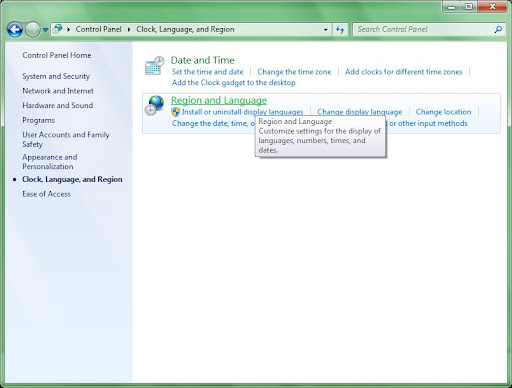512x388 pixels.
Task: Click Change display language
Action: coord(359,112)
